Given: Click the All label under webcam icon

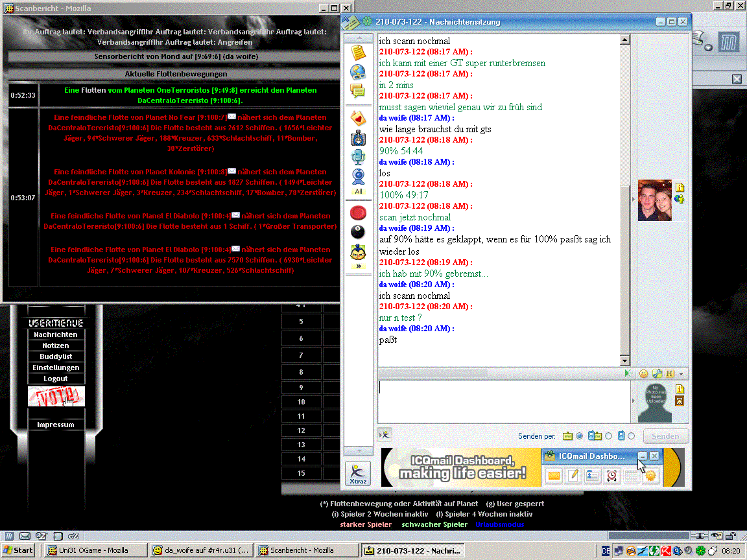Looking at the screenshot, I should point(358,191).
